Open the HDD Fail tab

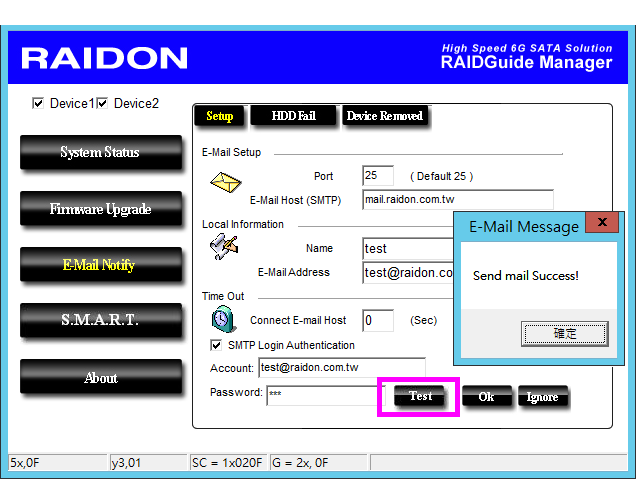(x=293, y=116)
